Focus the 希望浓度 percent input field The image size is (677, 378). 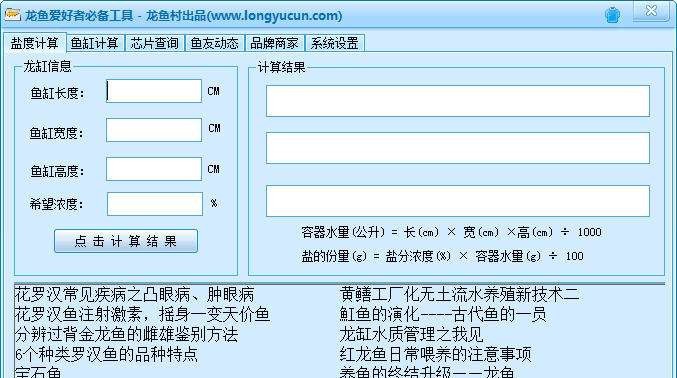coord(155,204)
